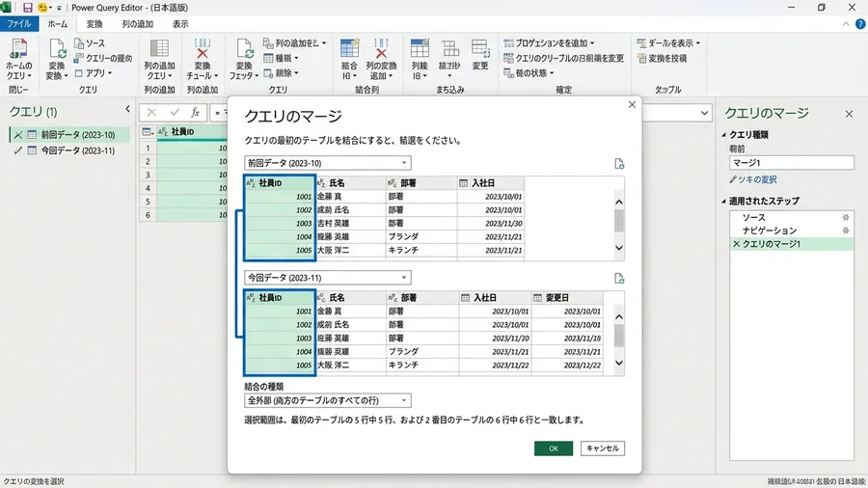This screenshot has width=868, height=488.
Task: Open the 結合の種類 join kind dropdown
Action: pos(328,400)
